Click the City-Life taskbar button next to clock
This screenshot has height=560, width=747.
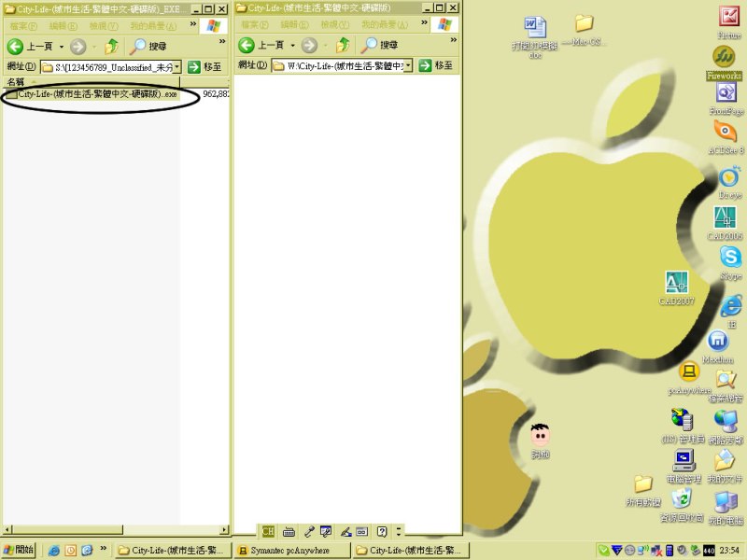pos(410,550)
